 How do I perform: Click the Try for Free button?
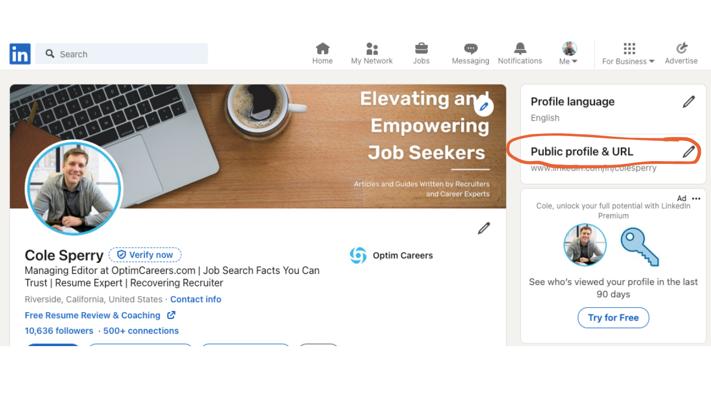[613, 317]
